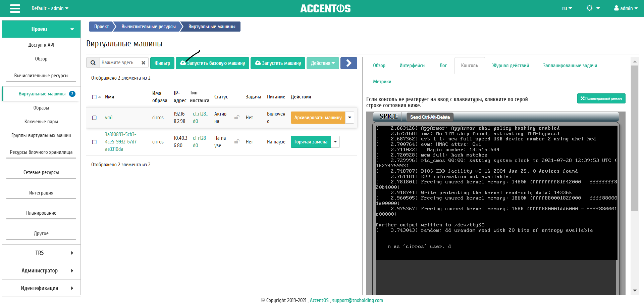
Task: Switch to the Обзор tab
Action: (x=379, y=66)
